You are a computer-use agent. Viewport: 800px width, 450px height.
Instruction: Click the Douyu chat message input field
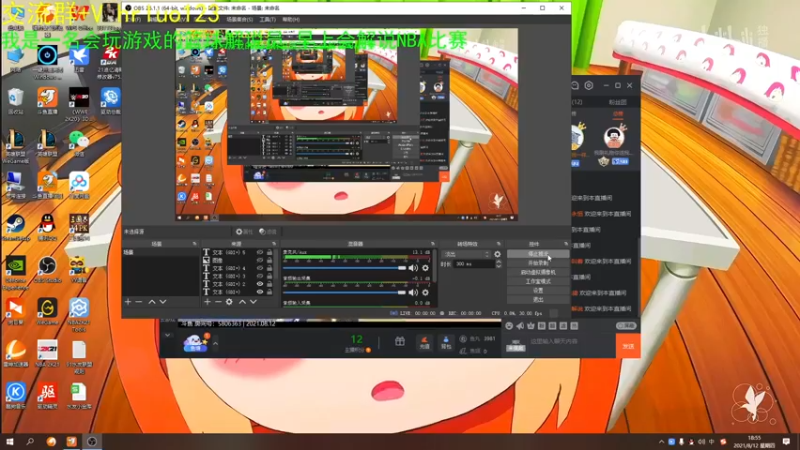570,342
